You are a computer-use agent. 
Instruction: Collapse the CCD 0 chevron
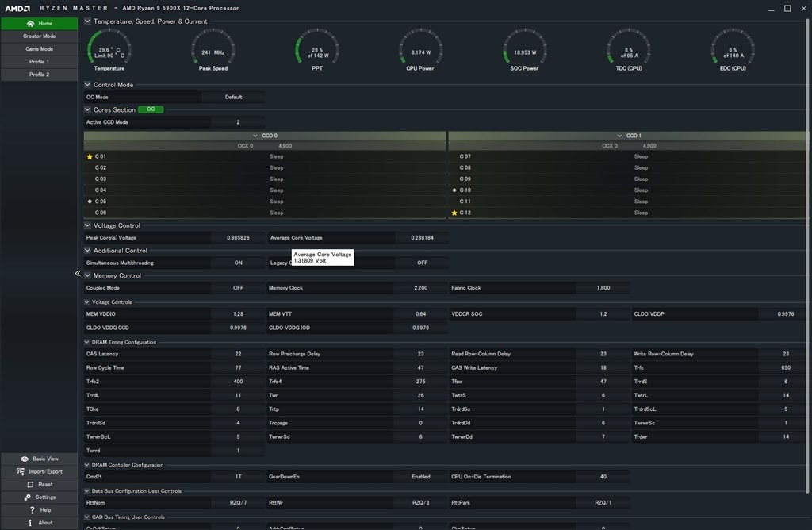pos(254,136)
